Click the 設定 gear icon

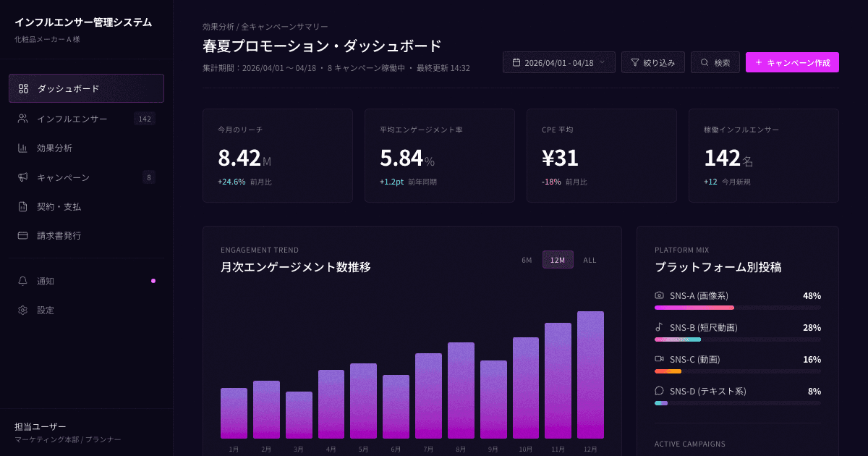click(x=22, y=310)
